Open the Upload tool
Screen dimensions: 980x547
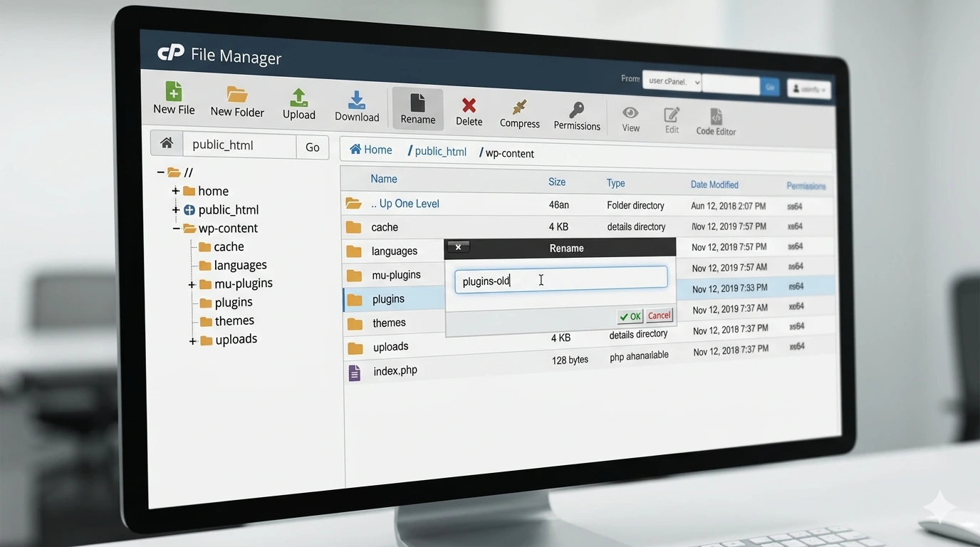click(x=299, y=98)
